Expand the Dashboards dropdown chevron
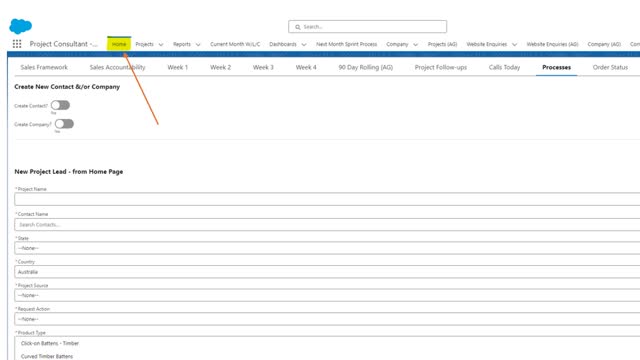 click(304, 44)
